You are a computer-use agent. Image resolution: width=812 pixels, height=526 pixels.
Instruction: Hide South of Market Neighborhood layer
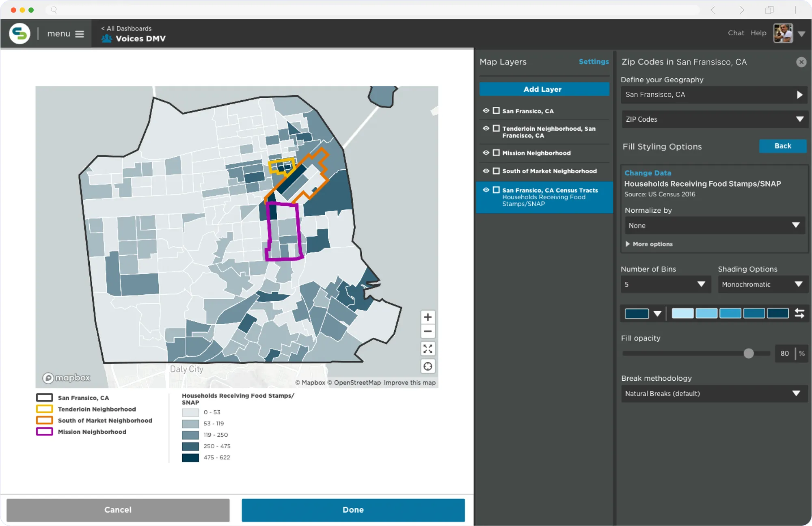point(486,171)
